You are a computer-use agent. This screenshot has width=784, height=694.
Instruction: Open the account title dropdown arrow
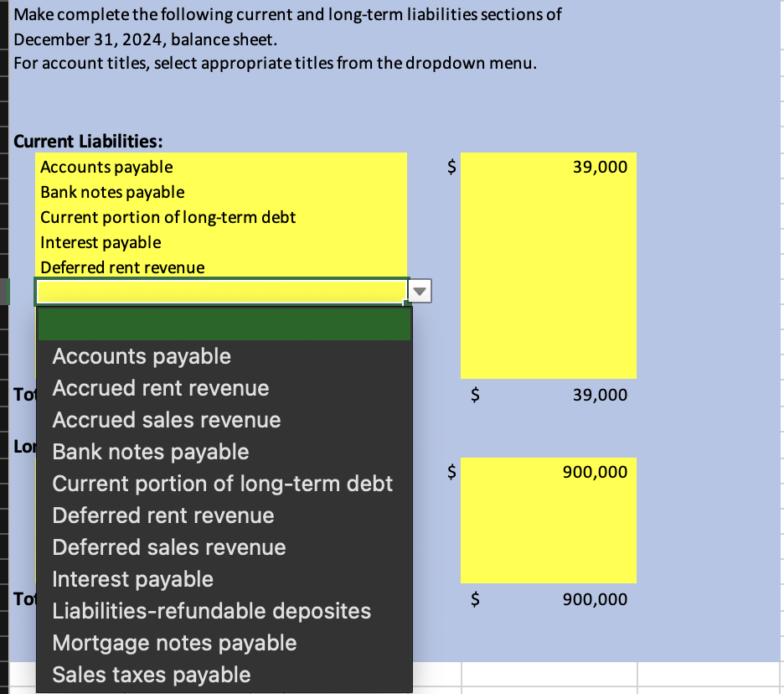pyautogui.click(x=418, y=290)
